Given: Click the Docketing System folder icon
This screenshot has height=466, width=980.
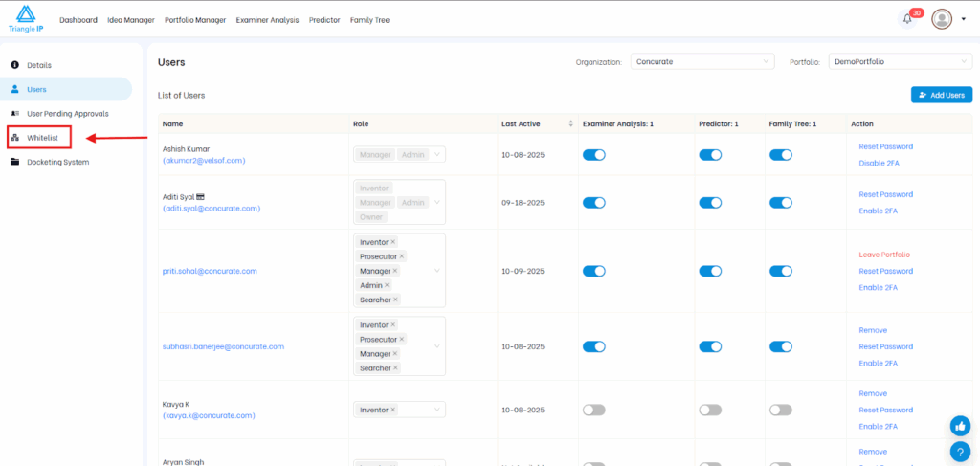Looking at the screenshot, I should (x=15, y=162).
